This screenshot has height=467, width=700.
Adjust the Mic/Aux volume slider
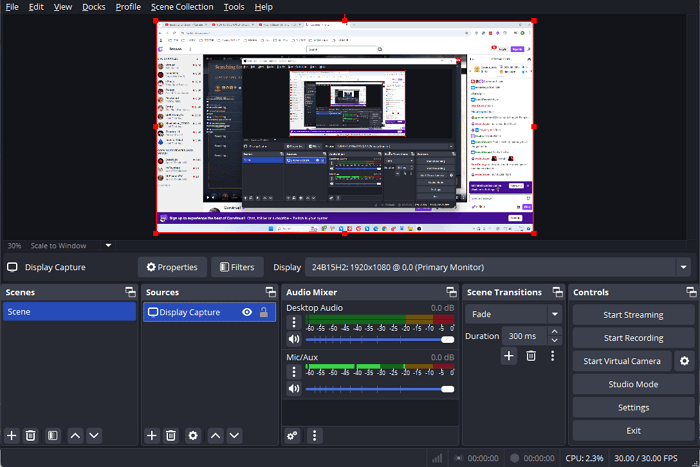(x=380, y=389)
